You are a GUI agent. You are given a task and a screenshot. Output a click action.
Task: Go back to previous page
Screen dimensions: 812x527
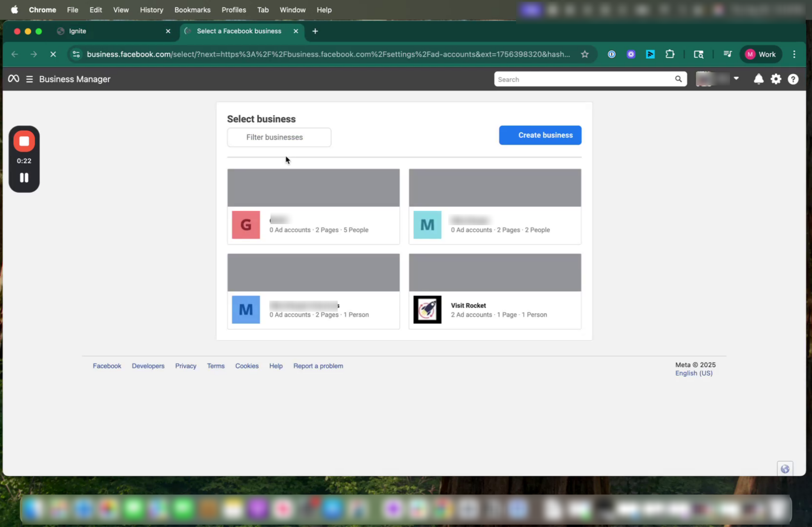[15, 54]
